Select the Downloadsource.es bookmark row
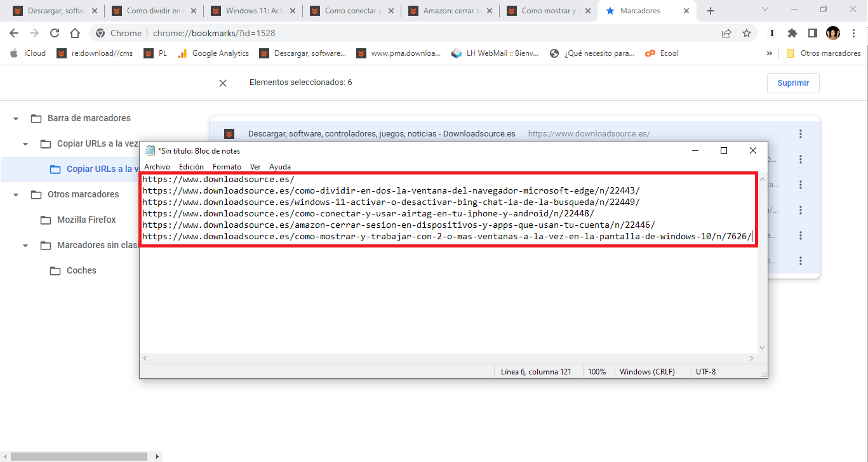868x462 pixels. (x=514, y=134)
